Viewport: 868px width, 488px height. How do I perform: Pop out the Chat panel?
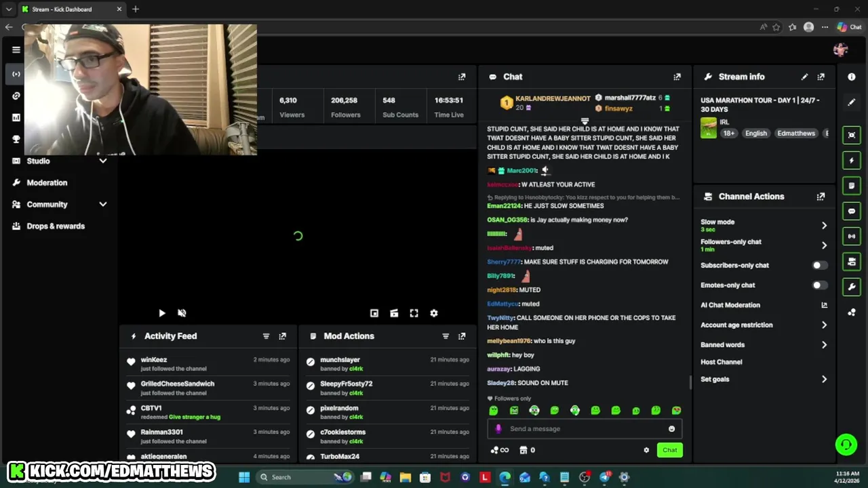[677, 77]
